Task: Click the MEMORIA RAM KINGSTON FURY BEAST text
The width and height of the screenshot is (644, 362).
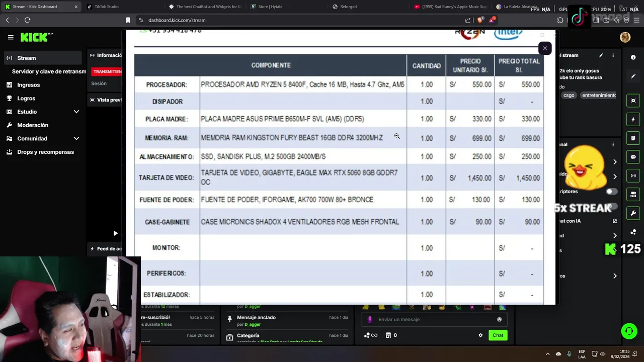Action: (292, 138)
